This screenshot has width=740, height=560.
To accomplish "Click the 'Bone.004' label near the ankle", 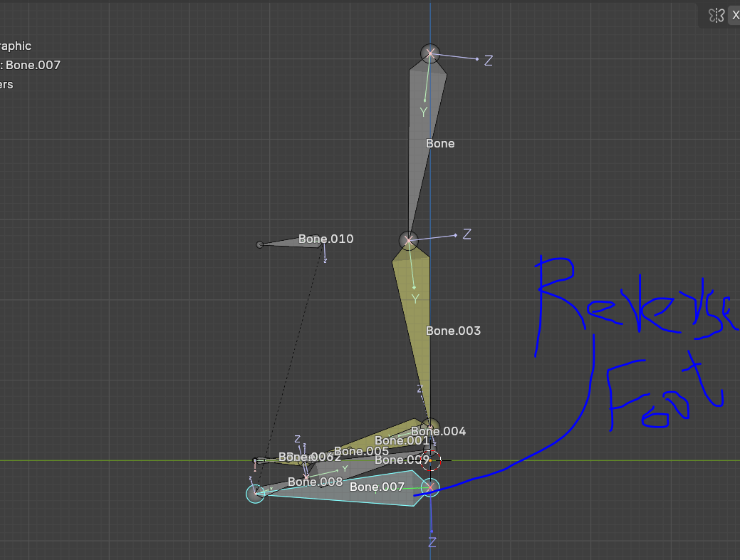I will [x=439, y=431].
